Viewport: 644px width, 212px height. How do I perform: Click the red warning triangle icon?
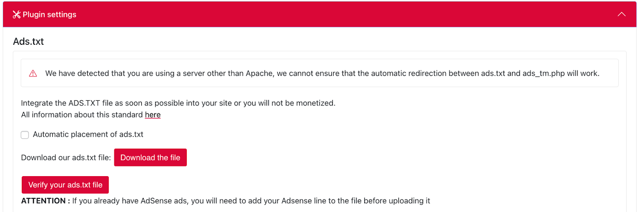point(33,73)
